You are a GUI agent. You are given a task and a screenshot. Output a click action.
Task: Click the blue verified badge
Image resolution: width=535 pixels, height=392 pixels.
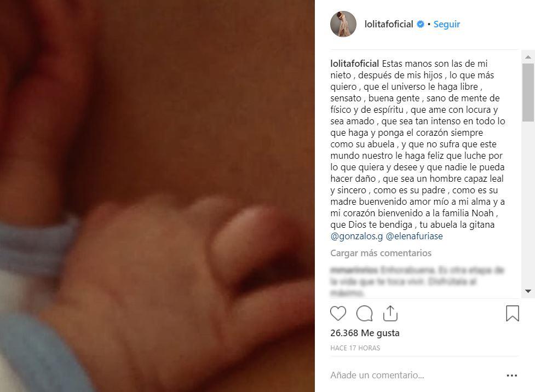421,24
